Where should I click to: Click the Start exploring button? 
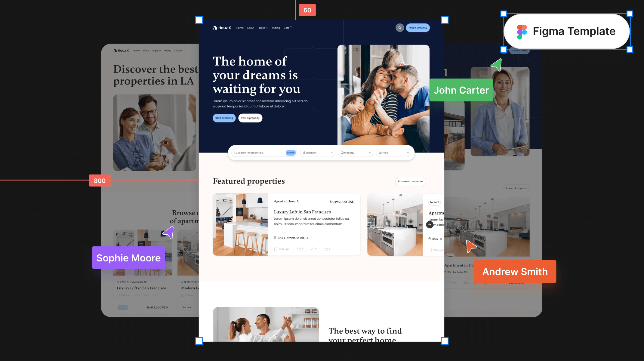point(224,118)
